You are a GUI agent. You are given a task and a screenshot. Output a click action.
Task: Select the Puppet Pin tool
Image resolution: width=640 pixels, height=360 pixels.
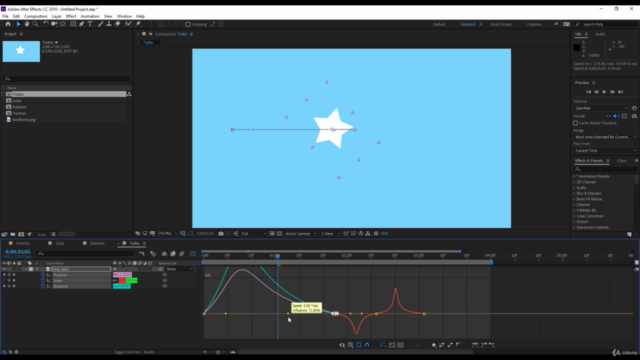click(x=138, y=24)
